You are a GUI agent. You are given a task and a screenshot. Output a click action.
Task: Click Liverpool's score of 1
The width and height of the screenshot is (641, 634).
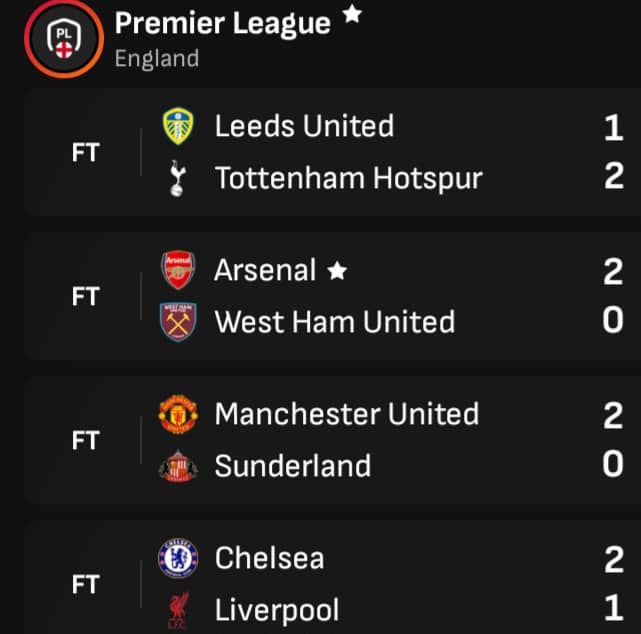click(613, 610)
